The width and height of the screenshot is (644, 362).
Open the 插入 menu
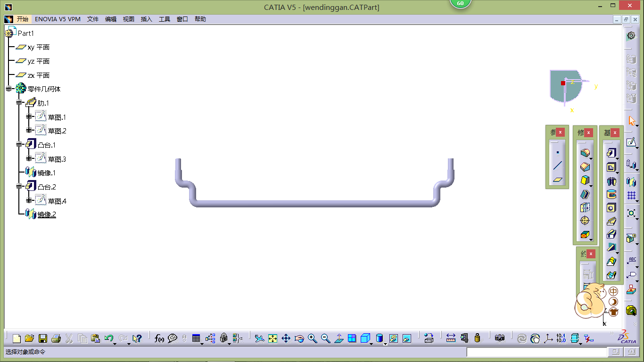tap(147, 19)
